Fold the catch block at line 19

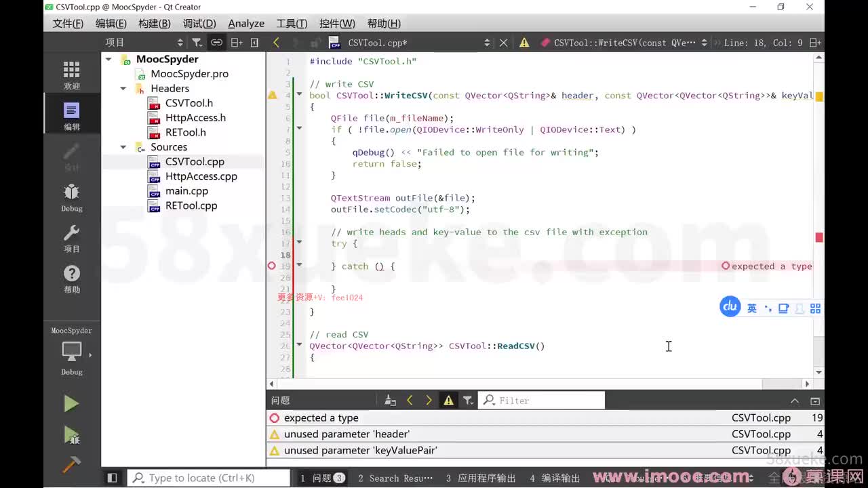[299, 265]
